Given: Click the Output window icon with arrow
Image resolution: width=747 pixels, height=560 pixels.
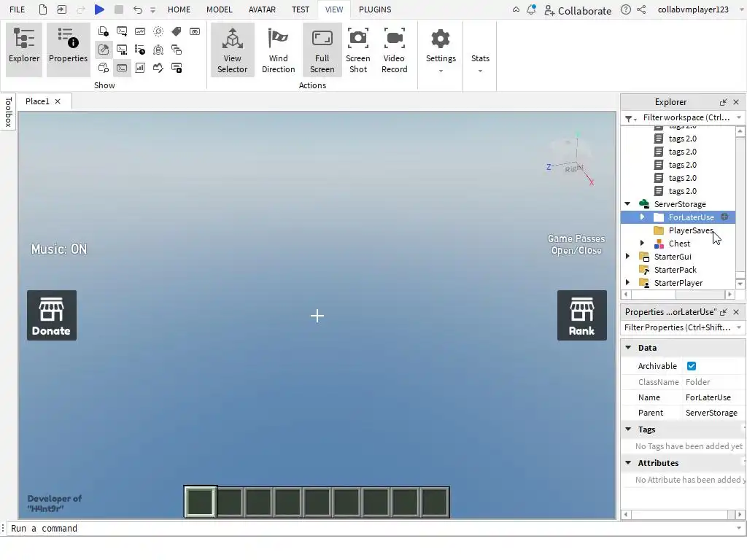Looking at the screenshot, I should point(122,31).
